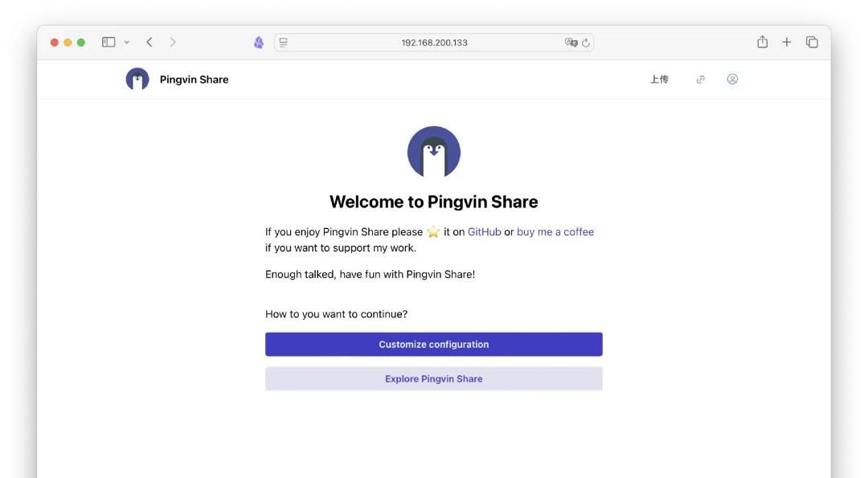This screenshot has height=478, width=868.
Task: Click text 'How to you want to continue?'
Action: [336, 314]
